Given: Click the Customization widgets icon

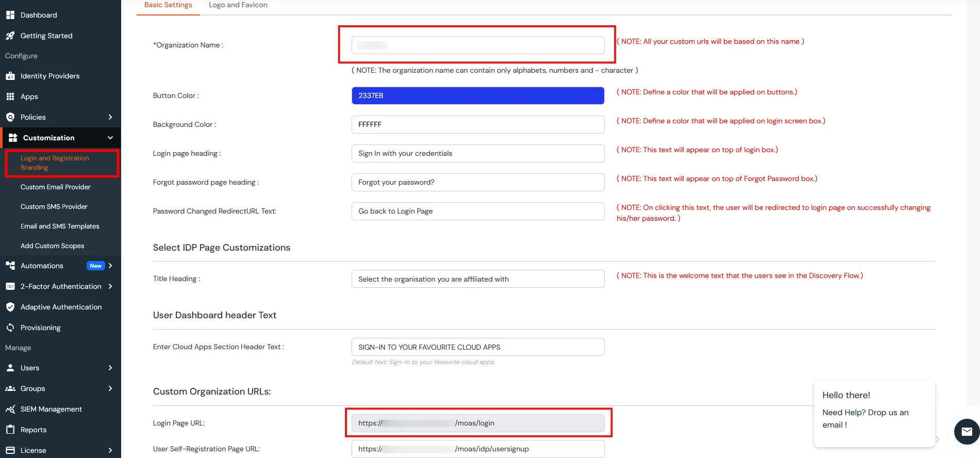Looking at the screenshot, I should 13,138.
